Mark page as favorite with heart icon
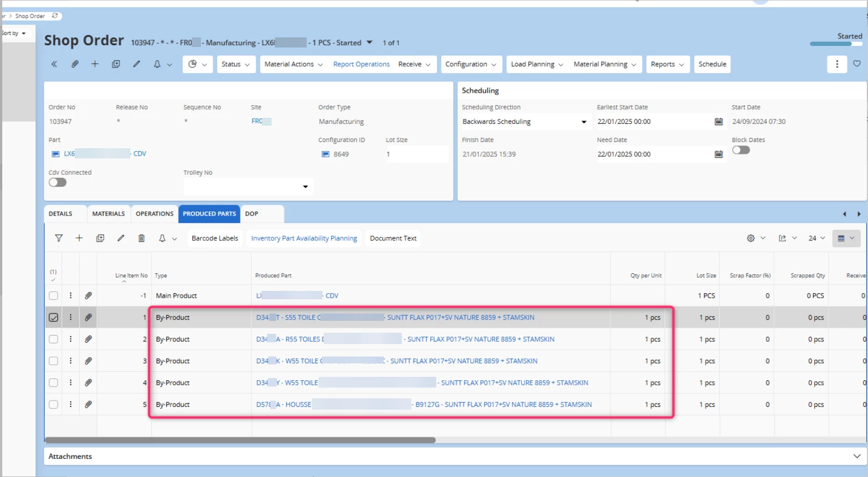The width and height of the screenshot is (868, 477). [x=857, y=64]
